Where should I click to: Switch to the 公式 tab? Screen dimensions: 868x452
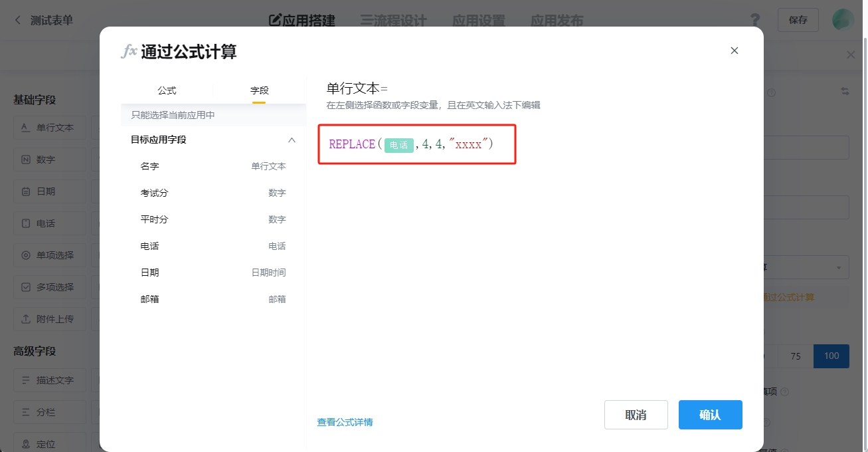167,90
